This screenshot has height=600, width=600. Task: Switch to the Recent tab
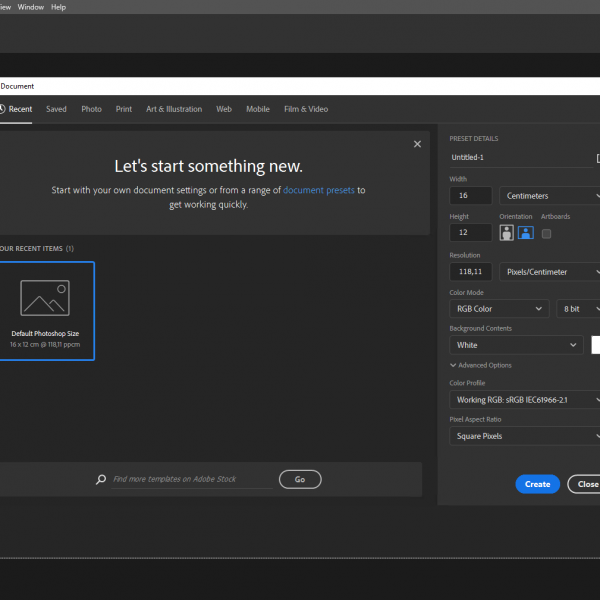[16, 109]
